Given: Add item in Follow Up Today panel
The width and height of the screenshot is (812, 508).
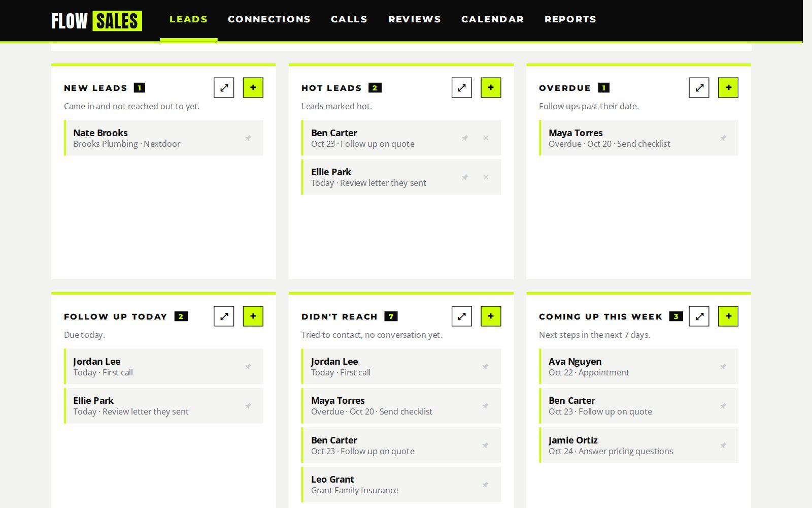Looking at the screenshot, I should 253,316.
